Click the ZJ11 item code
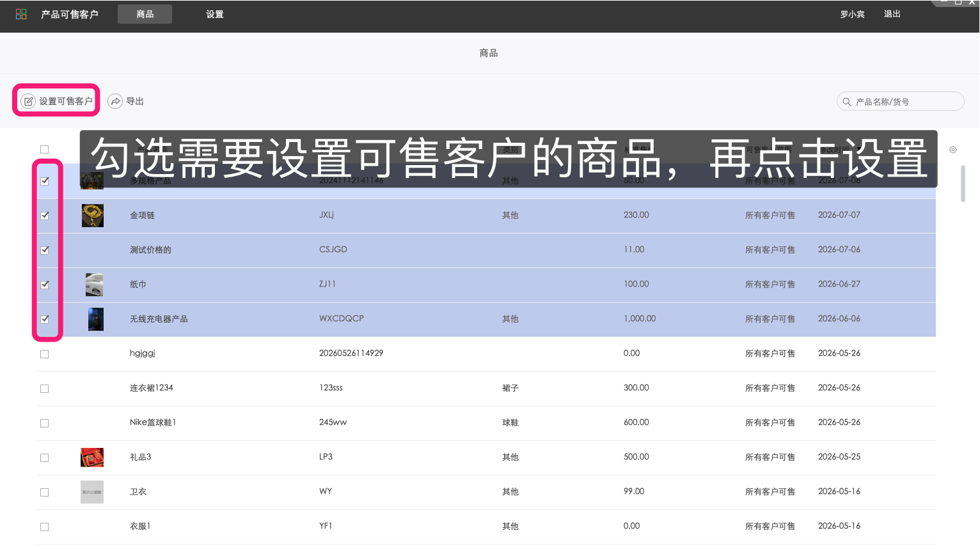Viewport: 980px width, 549px height. click(328, 284)
